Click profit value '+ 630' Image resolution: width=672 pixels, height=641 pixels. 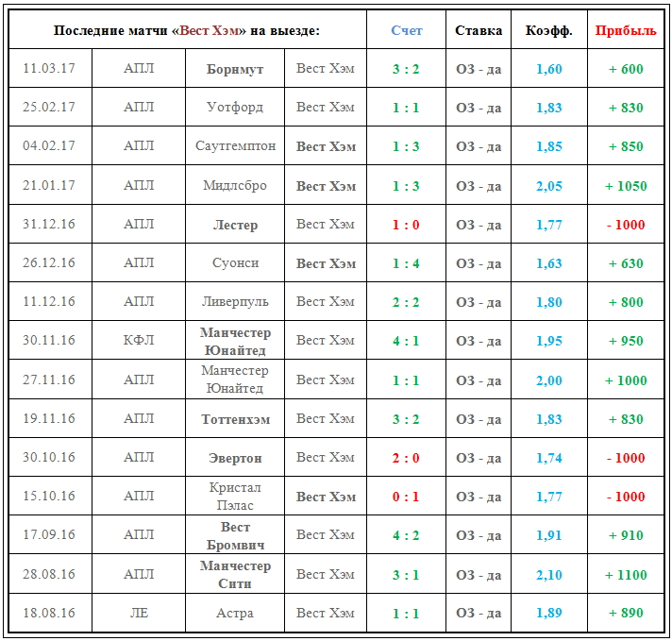click(x=626, y=263)
